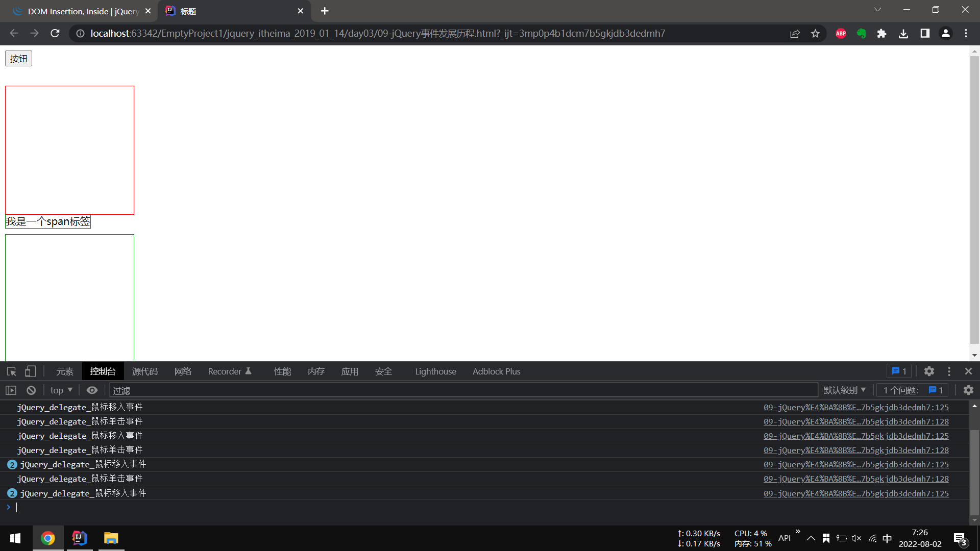This screenshot has height=551, width=980.
Task: Click the Adblock Plus extension icon
Action: click(841, 33)
